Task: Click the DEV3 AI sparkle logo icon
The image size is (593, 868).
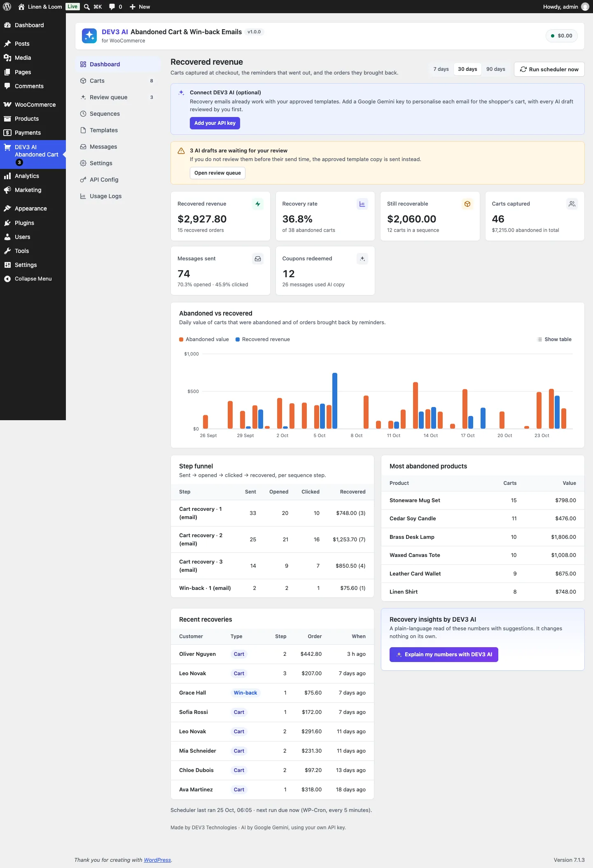Action: pyautogui.click(x=89, y=36)
